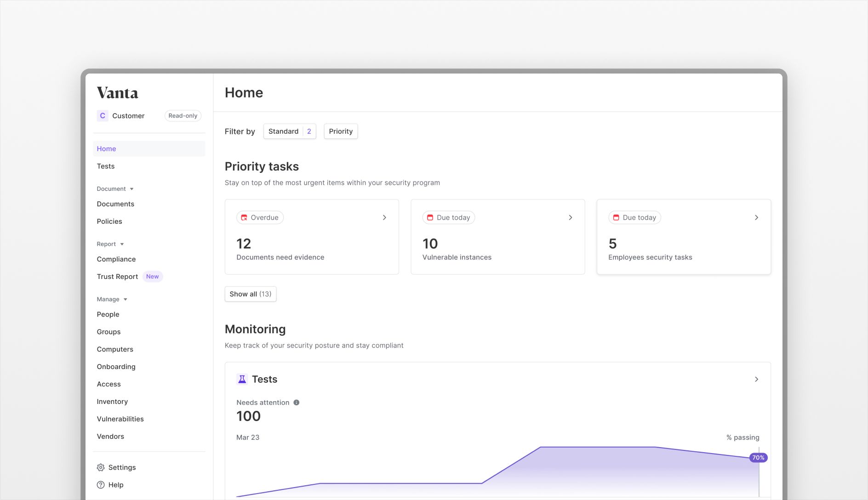Click the Customer account name
The width and height of the screenshot is (868, 500).
click(128, 116)
